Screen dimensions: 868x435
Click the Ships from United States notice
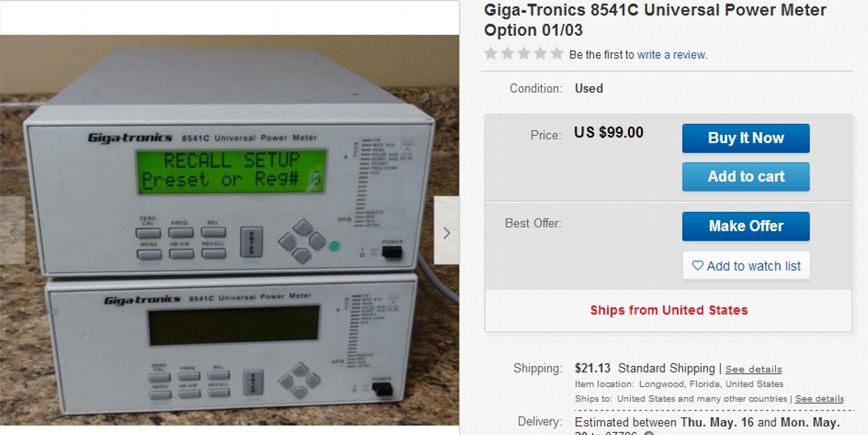click(x=669, y=310)
